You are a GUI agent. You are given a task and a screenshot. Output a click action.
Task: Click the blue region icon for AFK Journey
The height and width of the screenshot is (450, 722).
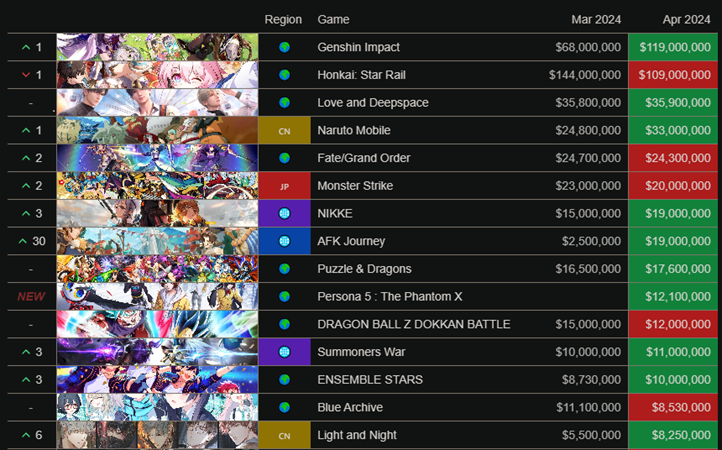click(x=285, y=241)
